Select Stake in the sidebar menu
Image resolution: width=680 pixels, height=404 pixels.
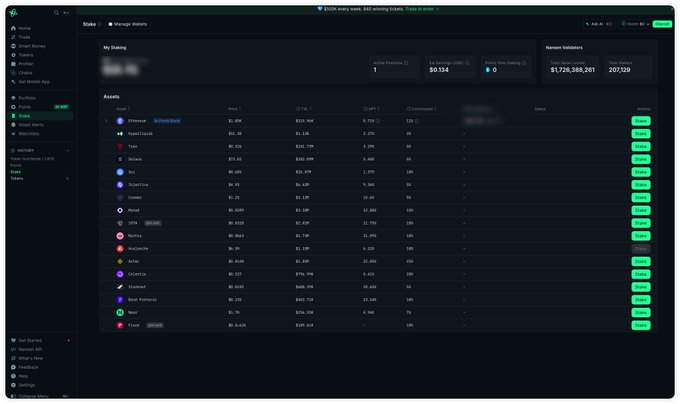click(x=40, y=116)
